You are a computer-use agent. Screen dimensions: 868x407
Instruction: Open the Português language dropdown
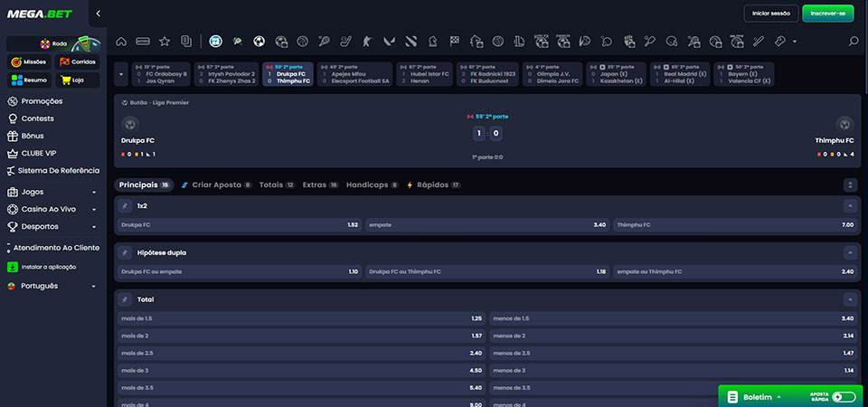point(53,287)
